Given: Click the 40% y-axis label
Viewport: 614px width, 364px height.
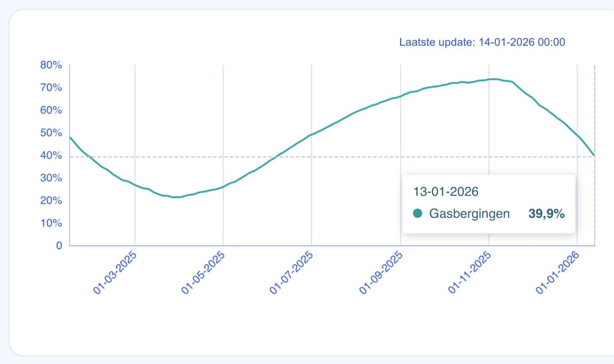Looking at the screenshot, I should pos(51,156).
